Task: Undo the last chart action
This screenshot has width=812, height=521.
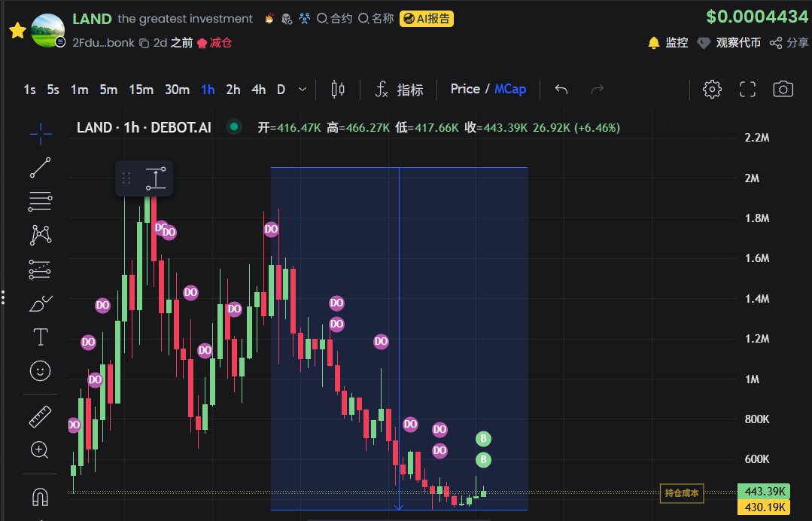Action: (x=561, y=90)
